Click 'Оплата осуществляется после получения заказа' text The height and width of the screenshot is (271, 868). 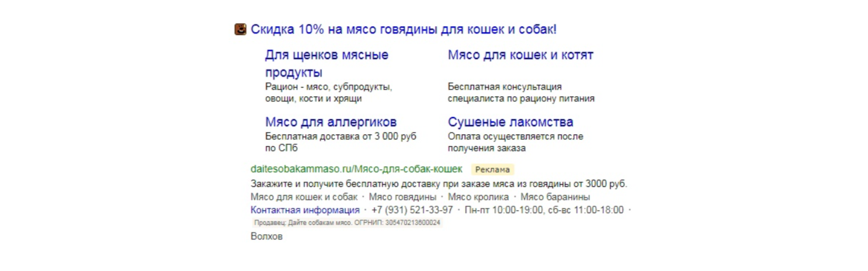pyautogui.click(x=515, y=142)
